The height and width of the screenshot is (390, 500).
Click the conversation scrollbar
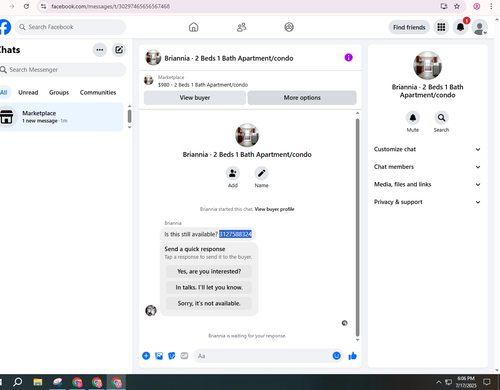[358, 227]
